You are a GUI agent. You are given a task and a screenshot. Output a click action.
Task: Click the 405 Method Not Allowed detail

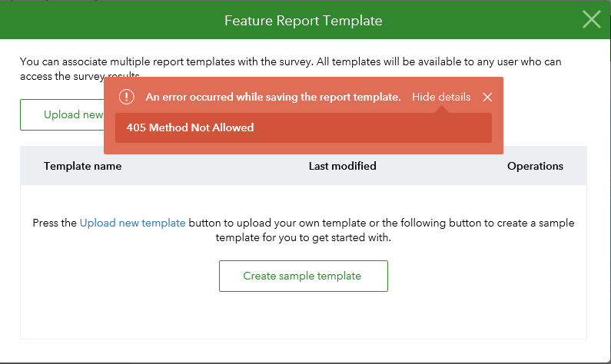click(x=190, y=127)
